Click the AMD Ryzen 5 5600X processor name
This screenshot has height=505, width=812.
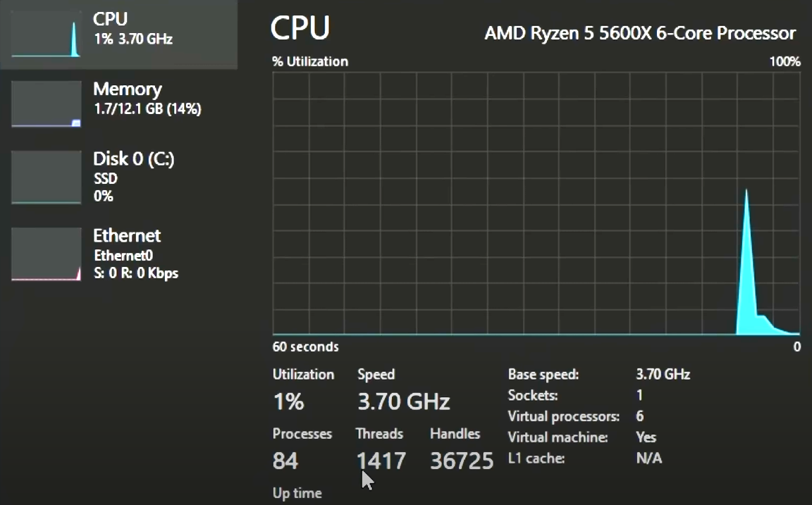point(639,34)
